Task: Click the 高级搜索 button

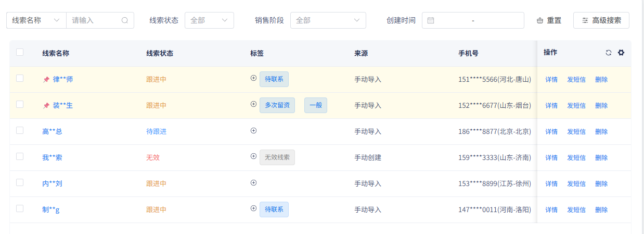Action: point(601,20)
